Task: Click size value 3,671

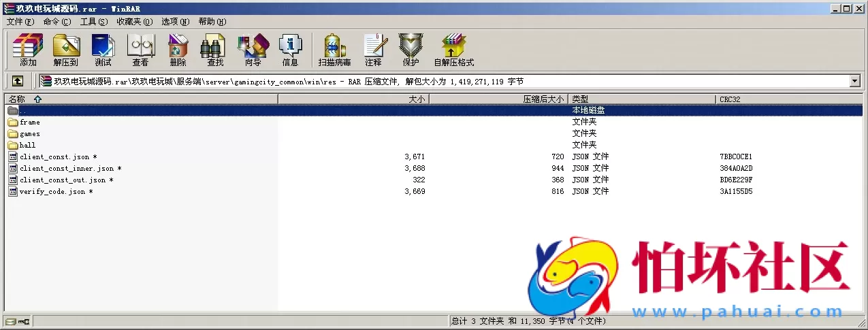Action: [x=415, y=157]
